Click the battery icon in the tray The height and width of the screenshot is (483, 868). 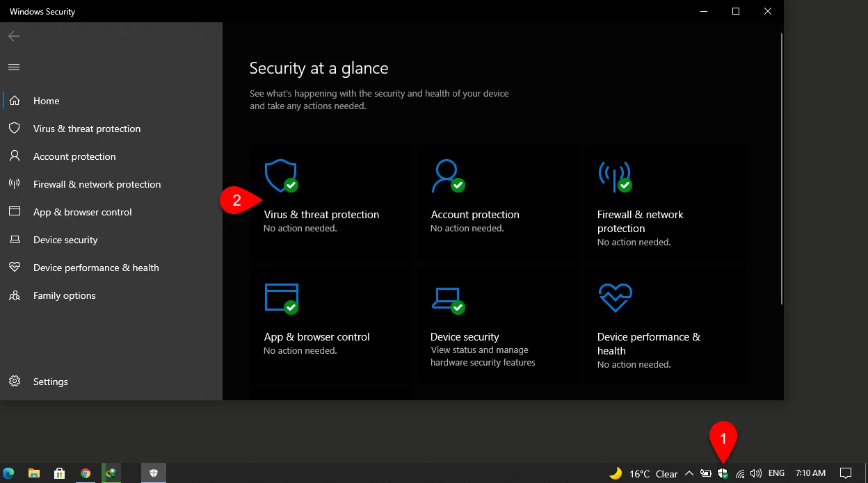click(706, 473)
